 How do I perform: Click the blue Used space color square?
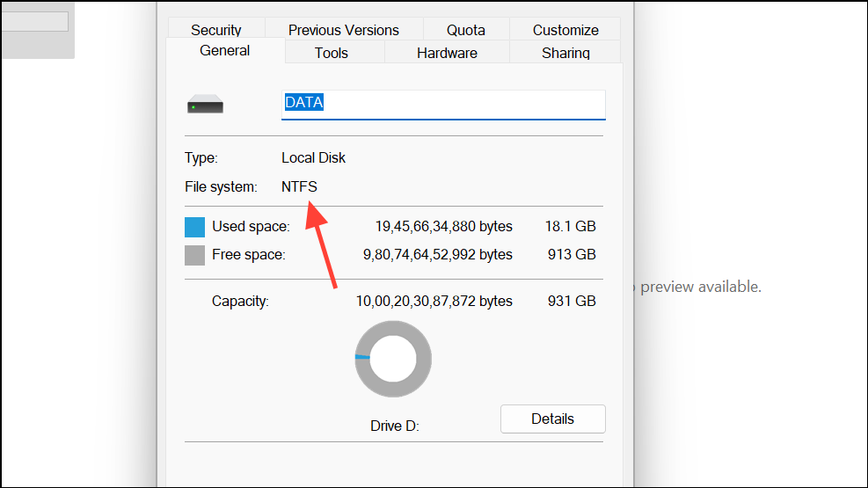(194, 227)
